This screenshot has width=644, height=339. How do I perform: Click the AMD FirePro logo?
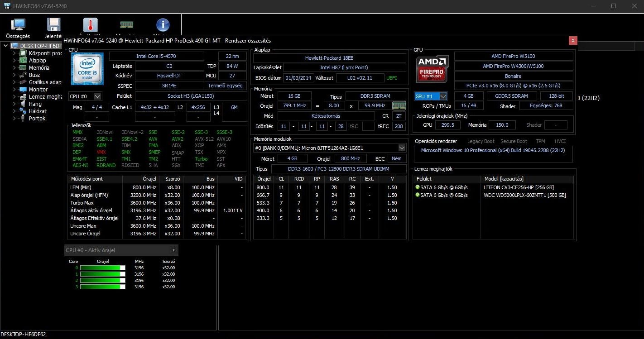[x=433, y=69]
